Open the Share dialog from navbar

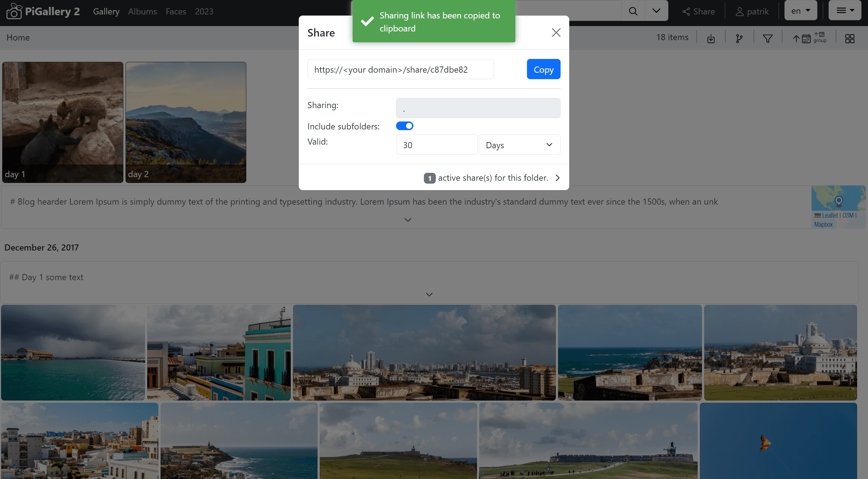[x=698, y=11]
